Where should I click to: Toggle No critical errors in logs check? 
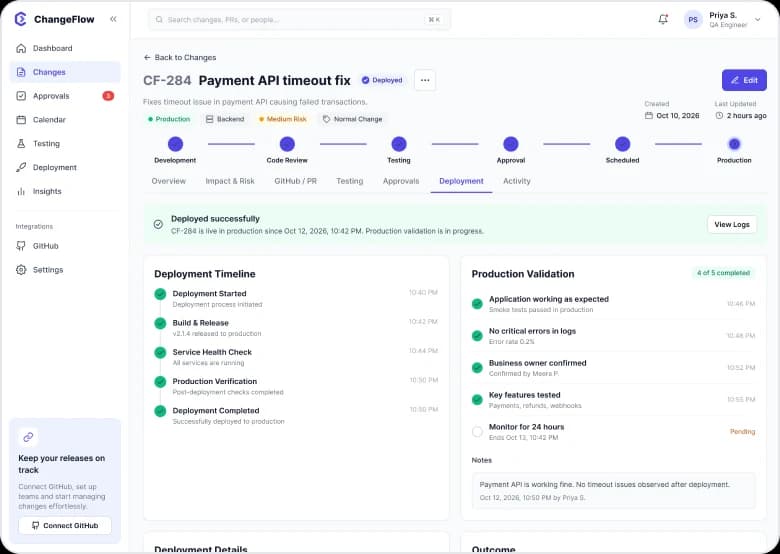click(477, 336)
